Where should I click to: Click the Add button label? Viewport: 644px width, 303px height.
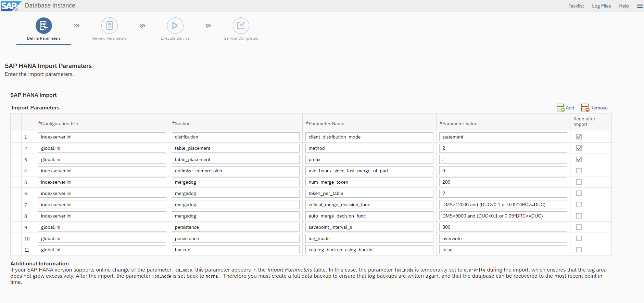pos(570,108)
